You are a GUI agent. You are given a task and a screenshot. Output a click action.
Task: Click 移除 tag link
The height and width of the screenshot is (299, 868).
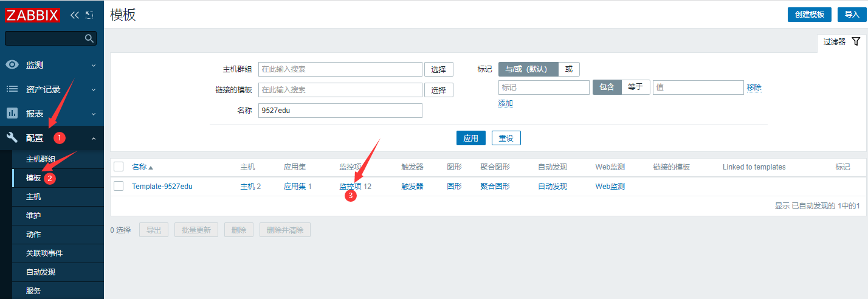coord(754,88)
